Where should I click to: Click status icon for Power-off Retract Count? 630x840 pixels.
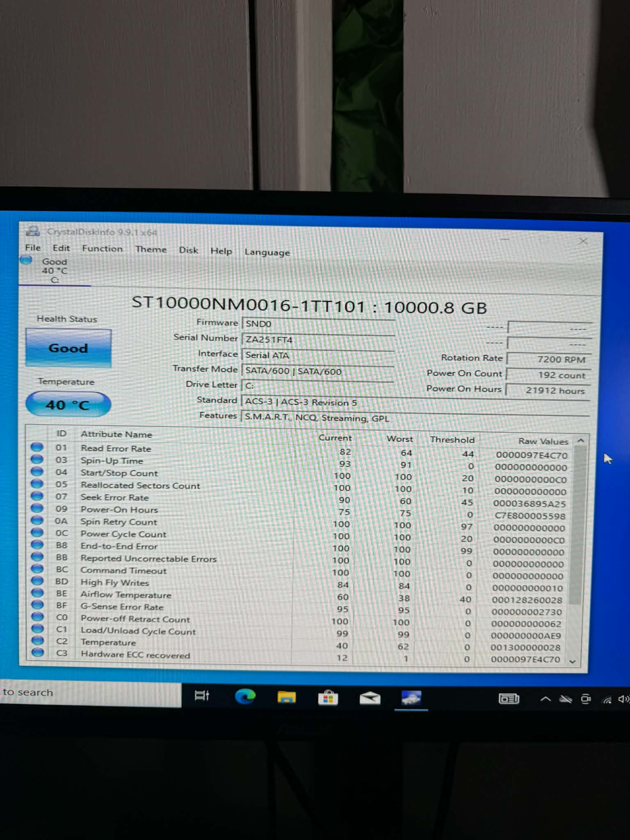(x=37, y=616)
